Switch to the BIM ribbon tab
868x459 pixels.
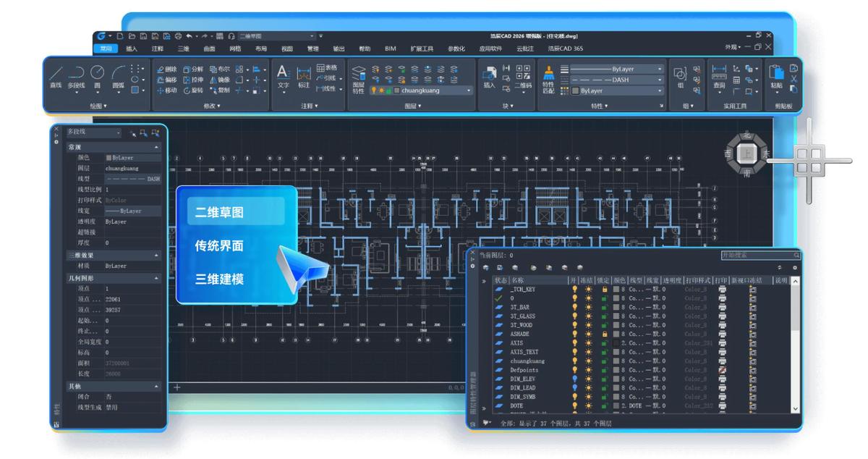pyautogui.click(x=391, y=49)
